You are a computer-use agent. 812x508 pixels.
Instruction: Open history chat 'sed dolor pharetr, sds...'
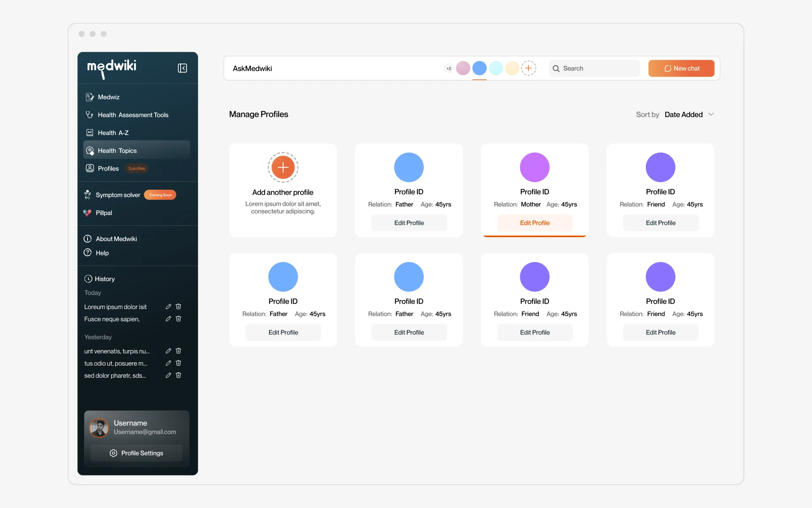tap(115, 376)
